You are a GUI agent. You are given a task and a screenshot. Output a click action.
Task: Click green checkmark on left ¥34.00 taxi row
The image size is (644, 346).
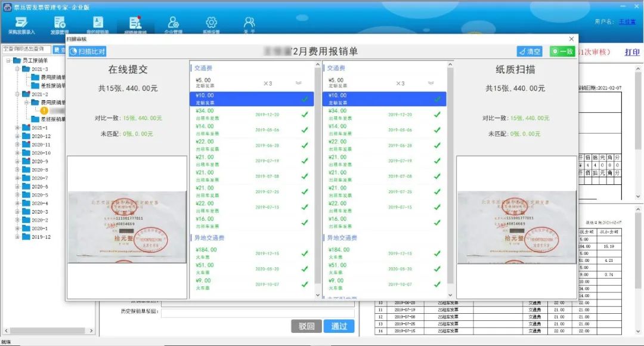pos(305,114)
